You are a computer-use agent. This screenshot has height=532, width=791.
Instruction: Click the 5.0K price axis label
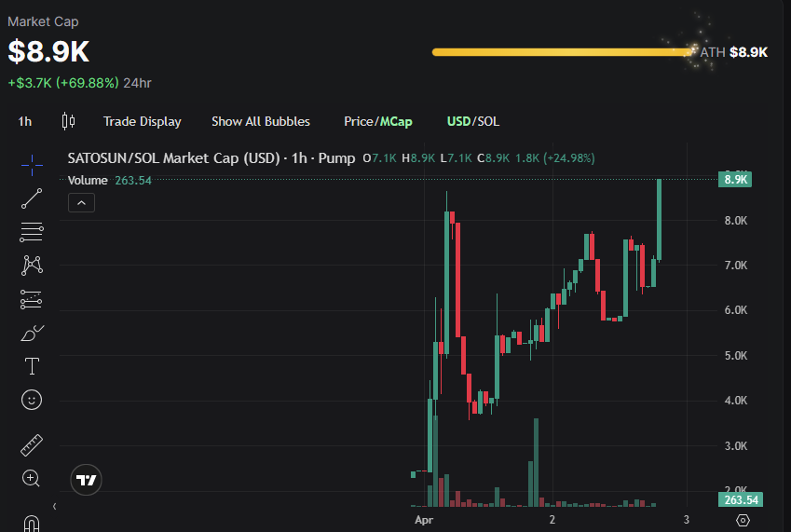pyautogui.click(x=736, y=356)
